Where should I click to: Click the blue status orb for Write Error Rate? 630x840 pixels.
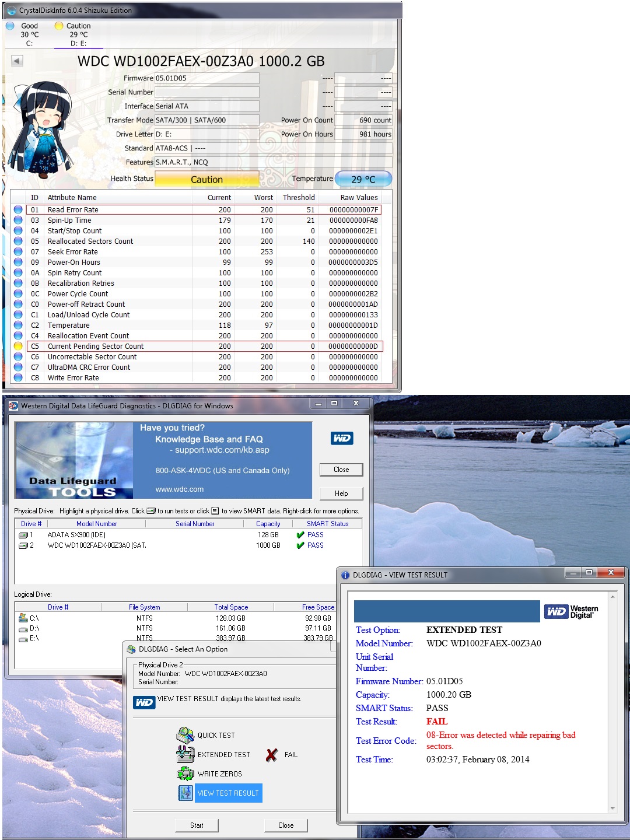[x=18, y=378]
